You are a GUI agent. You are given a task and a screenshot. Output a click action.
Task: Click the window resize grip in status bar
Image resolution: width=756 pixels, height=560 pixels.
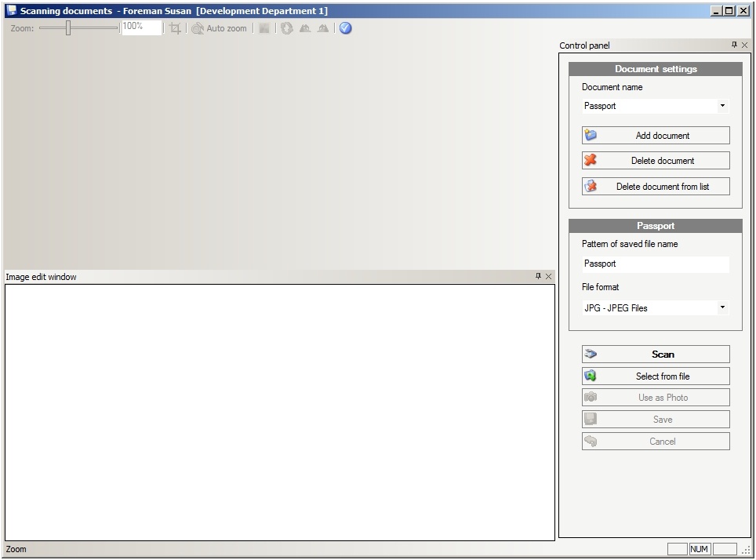point(747,551)
